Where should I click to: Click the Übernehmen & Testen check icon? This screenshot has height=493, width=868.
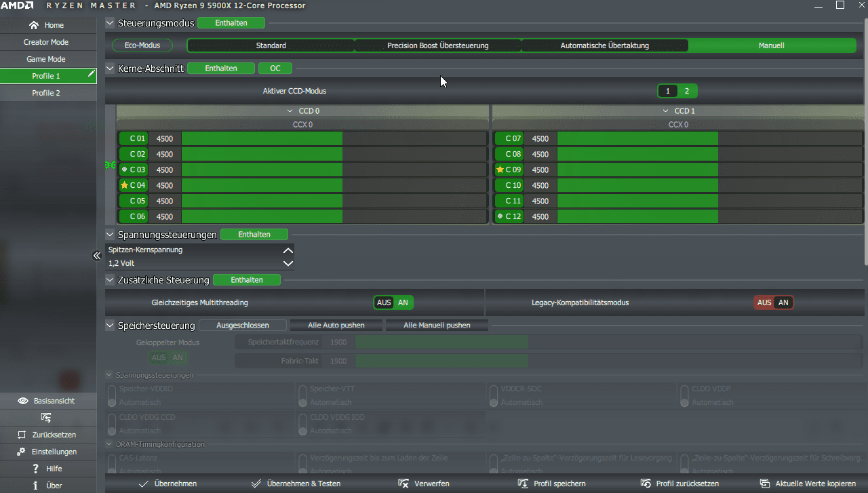point(256,484)
